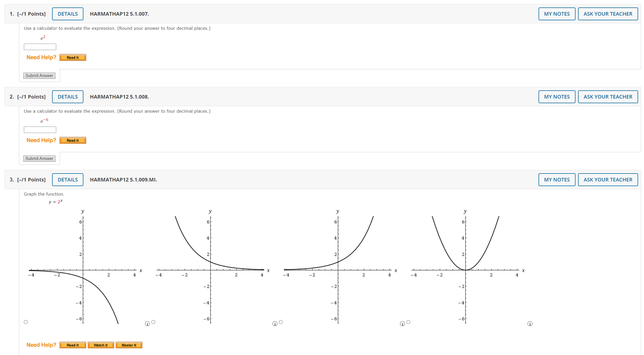Open DETAILS for problem 2

67,97
